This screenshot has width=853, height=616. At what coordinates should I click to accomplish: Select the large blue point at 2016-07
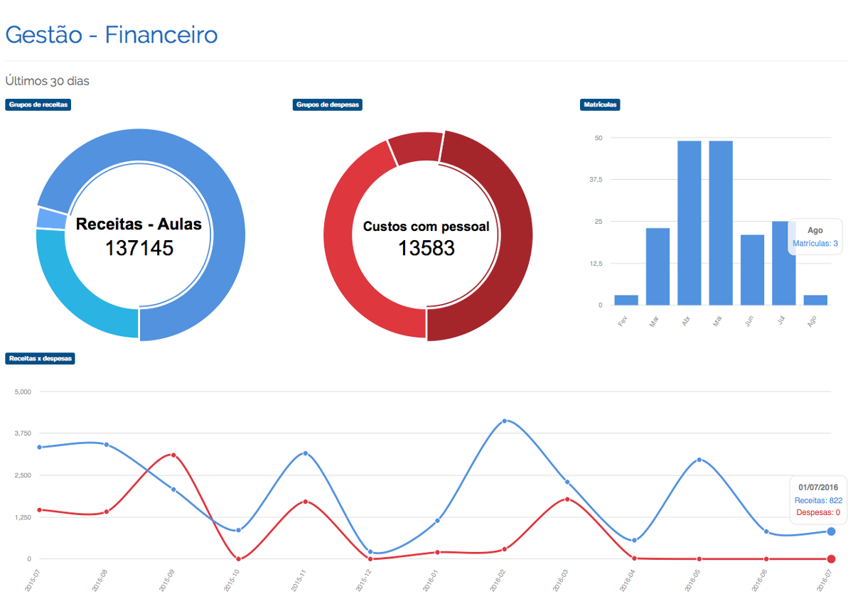pos(831,531)
